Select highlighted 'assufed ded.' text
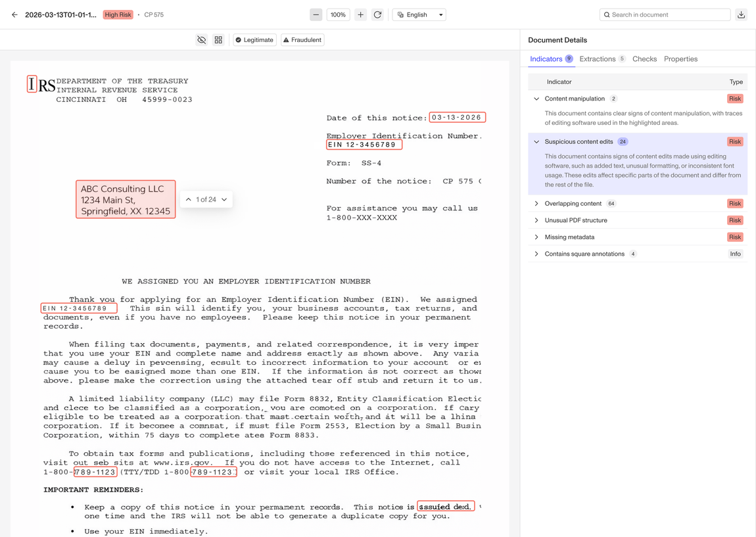 coord(446,506)
